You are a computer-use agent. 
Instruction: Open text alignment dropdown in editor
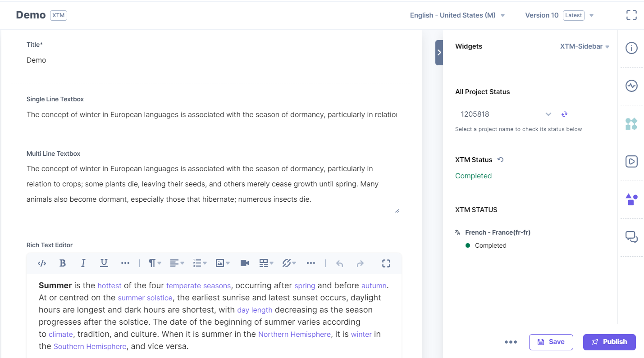pos(177,263)
